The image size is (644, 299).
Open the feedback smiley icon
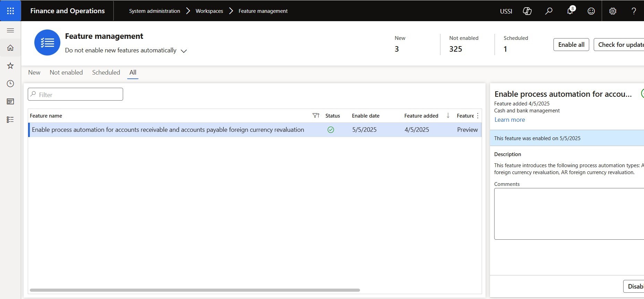591,11
